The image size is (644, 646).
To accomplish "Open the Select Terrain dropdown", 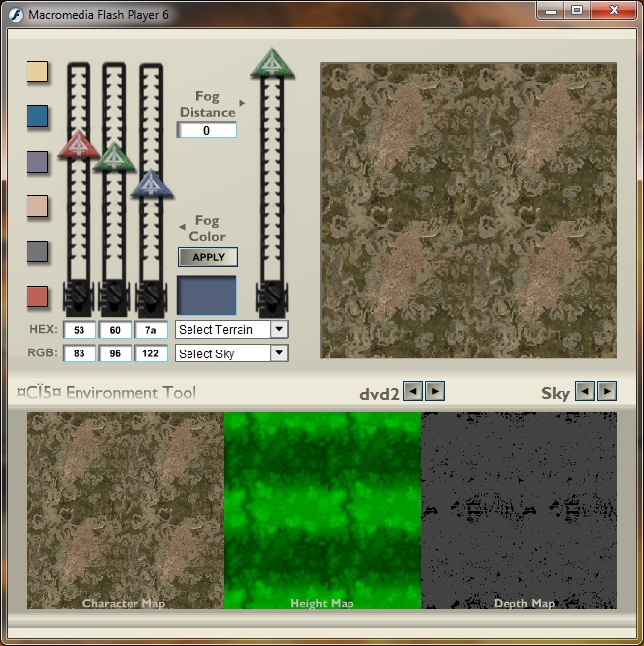I will click(x=231, y=330).
